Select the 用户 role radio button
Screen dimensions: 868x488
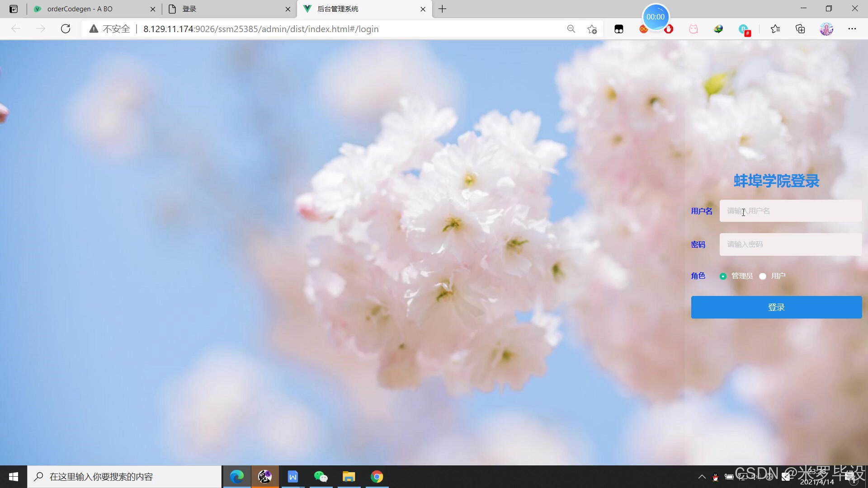(x=763, y=276)
